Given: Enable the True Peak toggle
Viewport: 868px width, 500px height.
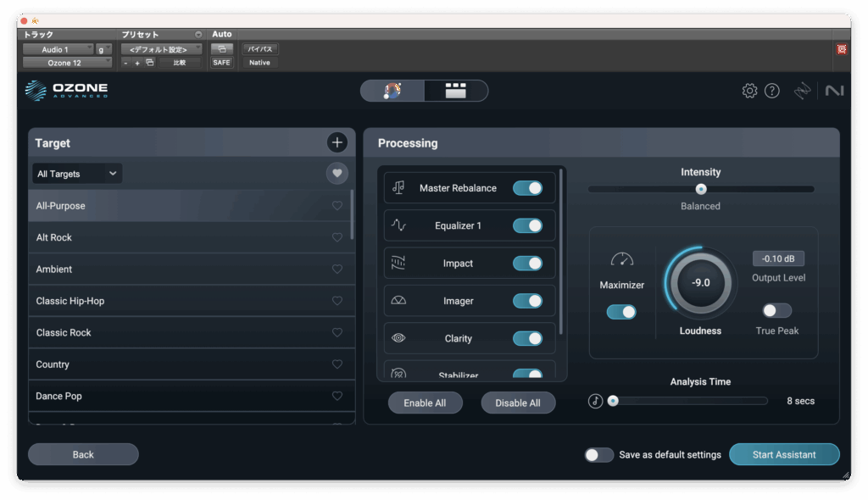Looking at the screenshot, I should [776, 310].
